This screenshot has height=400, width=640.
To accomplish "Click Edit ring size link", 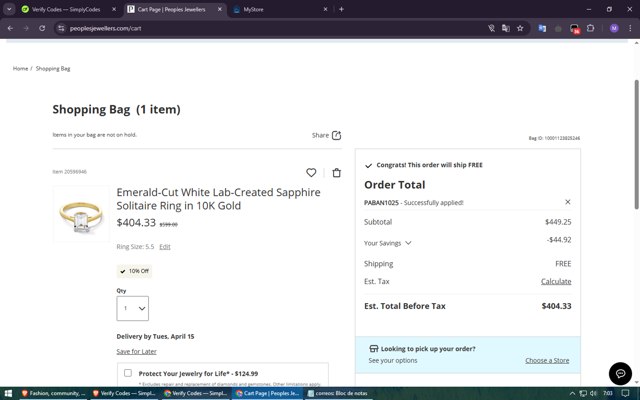I will point(165,247).
